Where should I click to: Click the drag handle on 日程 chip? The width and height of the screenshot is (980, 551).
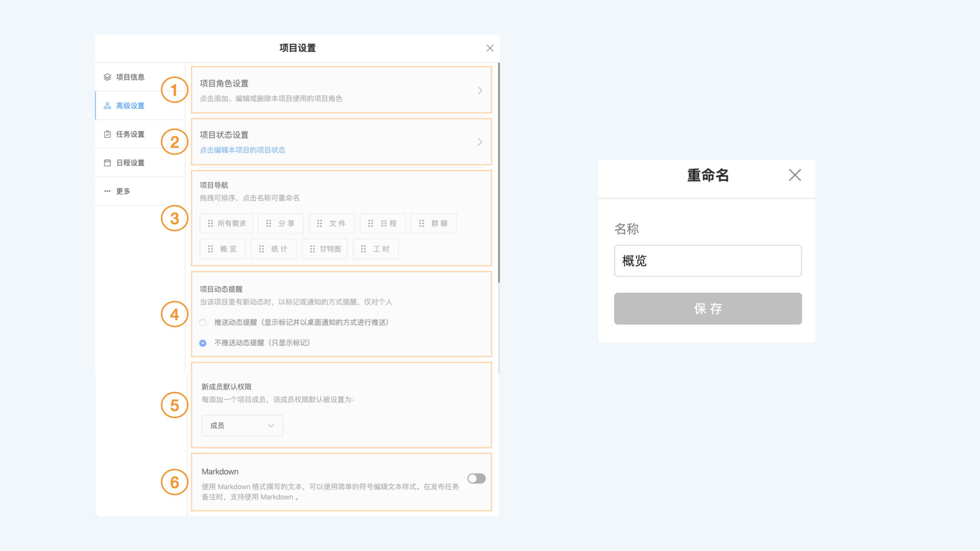371,223
